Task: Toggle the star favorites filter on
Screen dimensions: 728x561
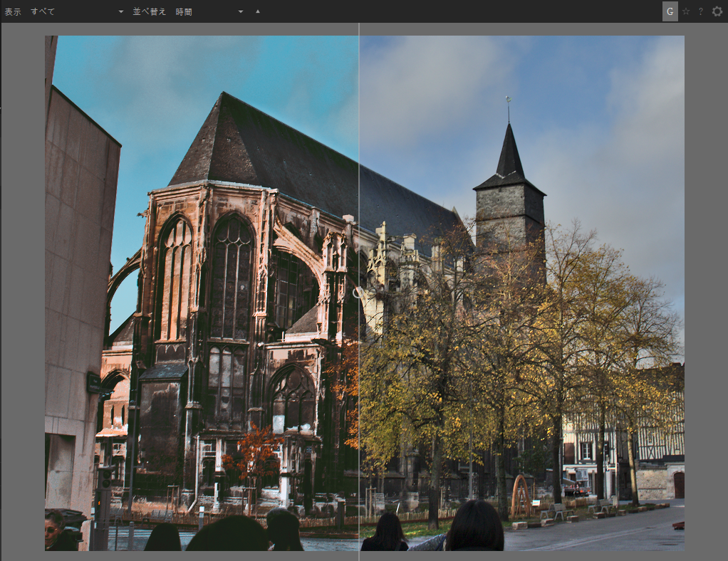Action: click(685, 11)
